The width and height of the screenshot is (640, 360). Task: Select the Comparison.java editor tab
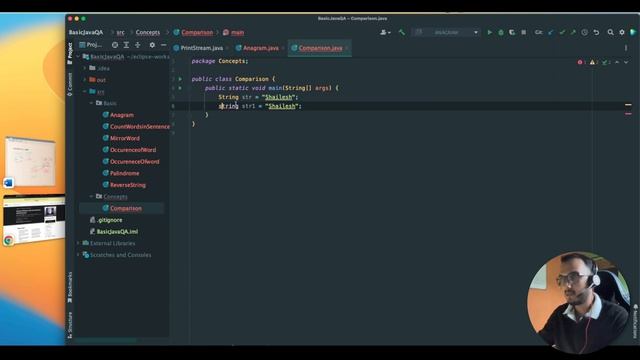click(x=320, y=48)
